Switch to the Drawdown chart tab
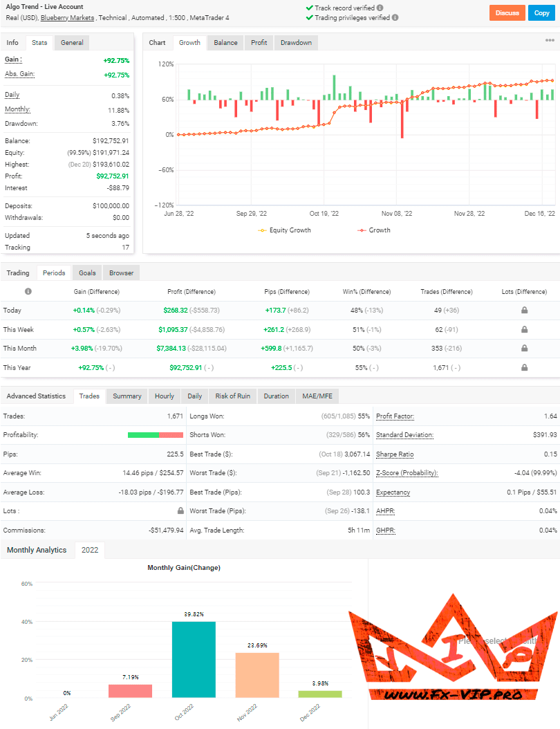 pos(296,43)
